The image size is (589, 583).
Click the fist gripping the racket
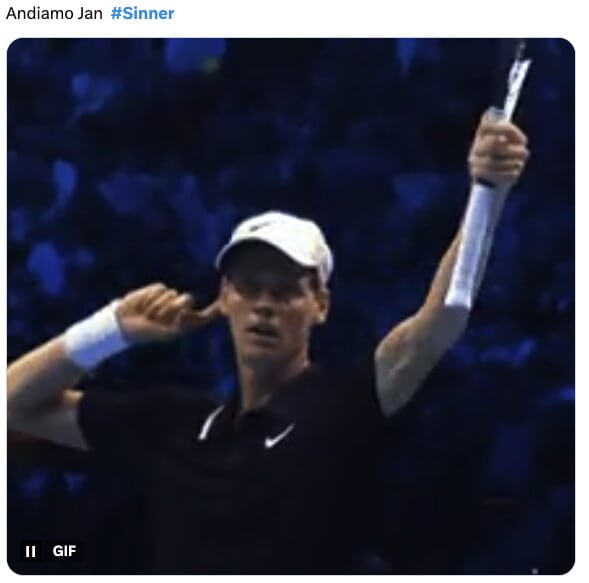tap(499, 150)
